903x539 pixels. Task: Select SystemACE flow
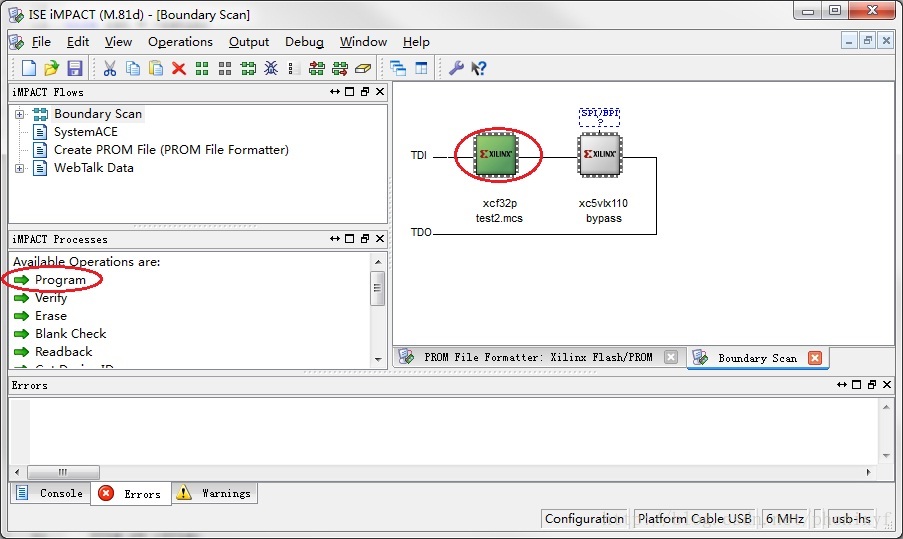tap(86, 132)
